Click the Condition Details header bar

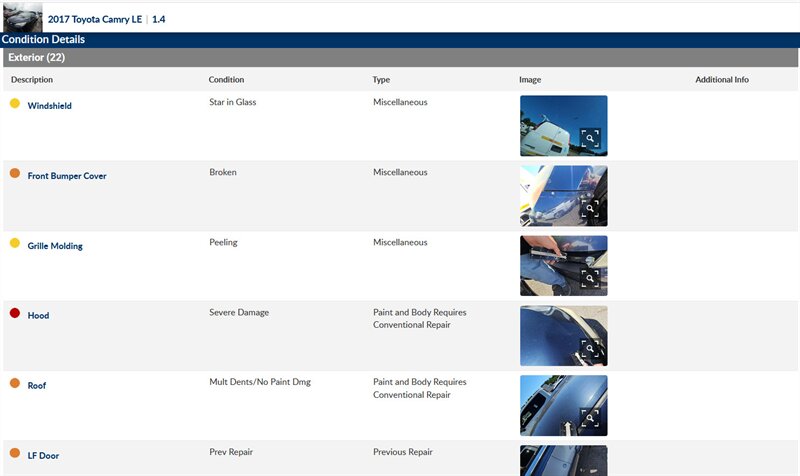[43, 40]
